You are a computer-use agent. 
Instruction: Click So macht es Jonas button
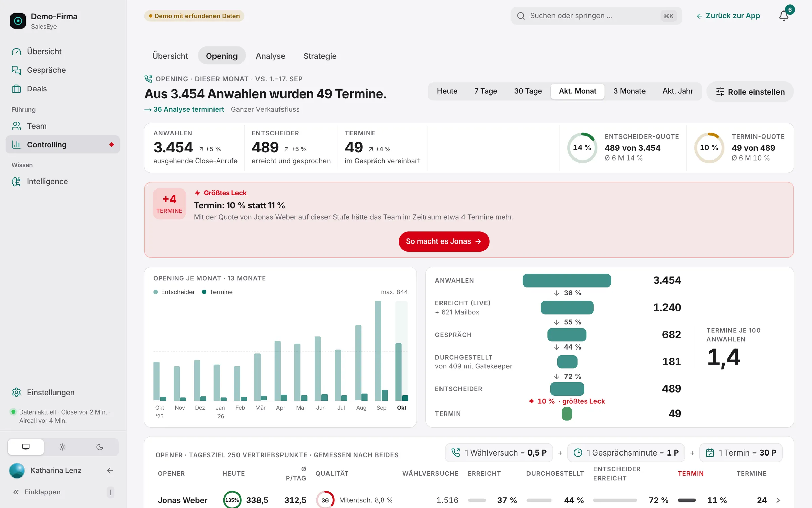coord(444,241)
